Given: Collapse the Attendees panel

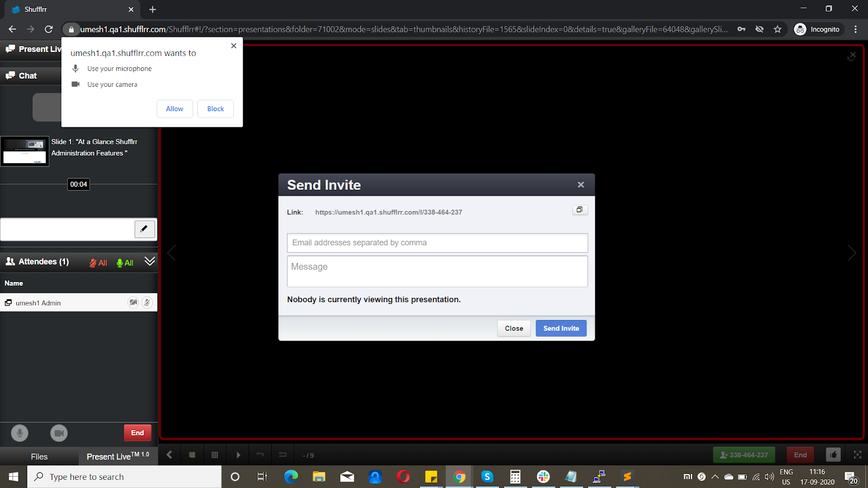Looking at the screenshot, I should point(150,261).
